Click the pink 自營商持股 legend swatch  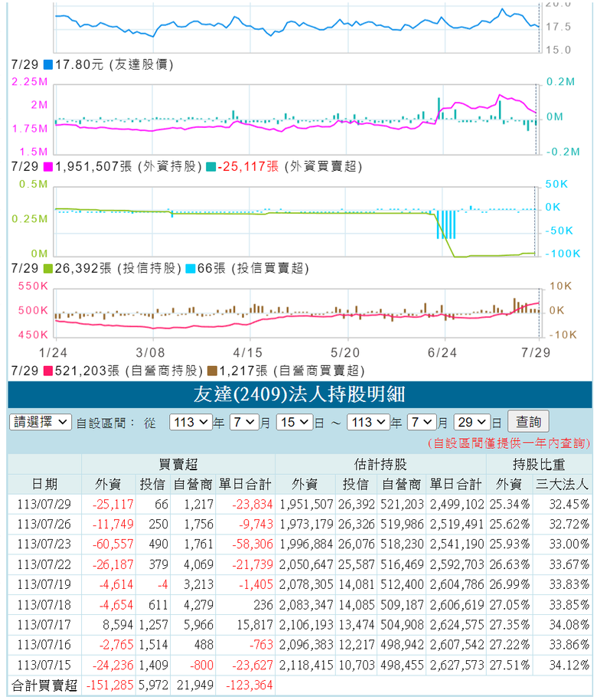48,371
